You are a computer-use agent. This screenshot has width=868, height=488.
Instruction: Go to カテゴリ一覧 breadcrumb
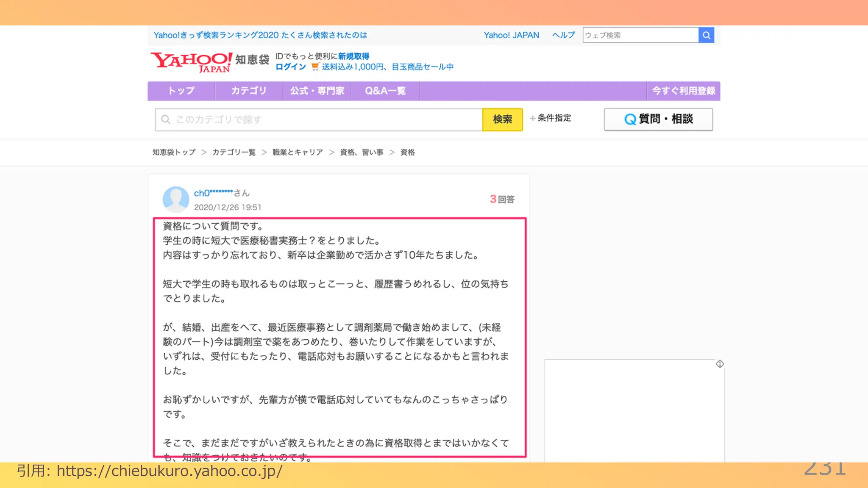234,152
